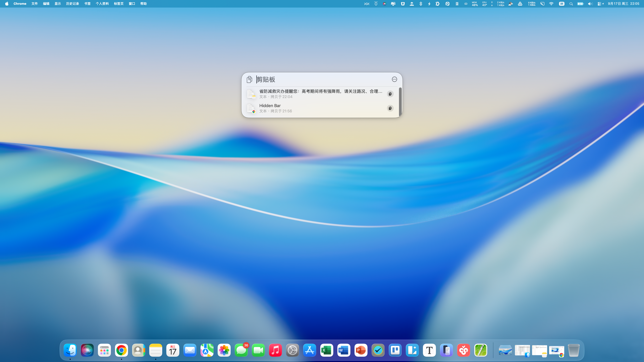Viewport: 644px width, 362px height.
Task: Click the date and time 9月17日 clock
Action: coord(623,4)
